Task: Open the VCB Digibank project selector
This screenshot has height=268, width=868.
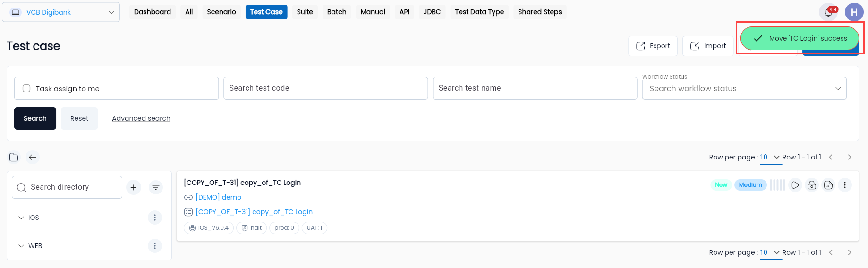Action: (x=61, y=12)
